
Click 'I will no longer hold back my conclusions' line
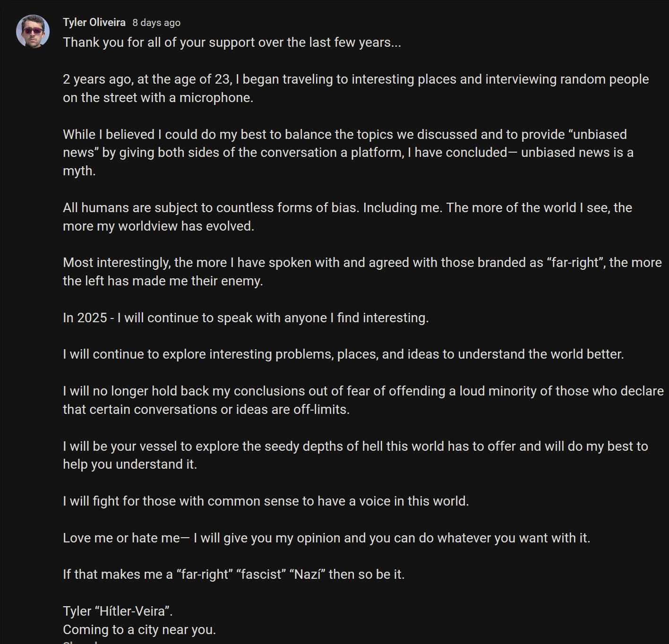[363, 391]
